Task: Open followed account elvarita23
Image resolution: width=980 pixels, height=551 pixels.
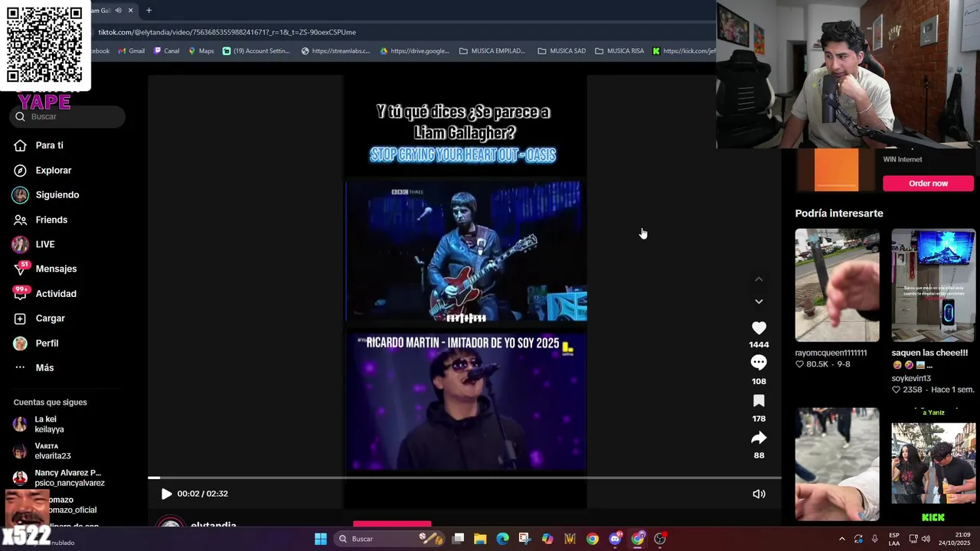Action: 52,451
